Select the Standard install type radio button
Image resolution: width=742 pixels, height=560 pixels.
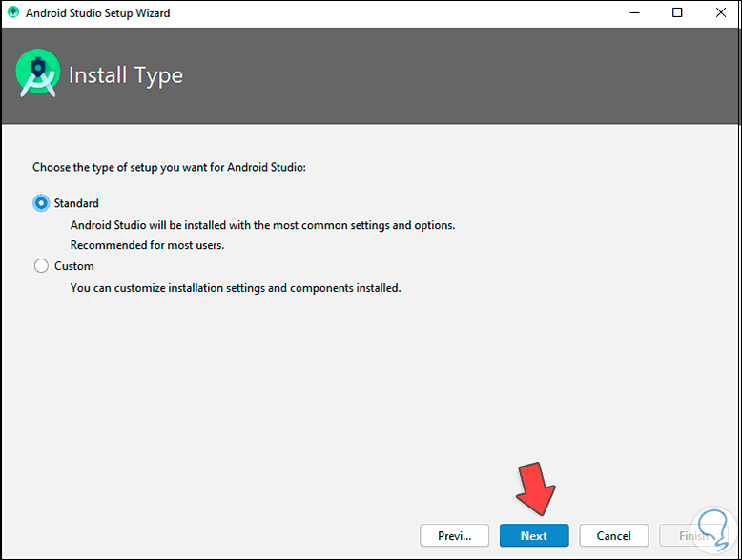41,203
